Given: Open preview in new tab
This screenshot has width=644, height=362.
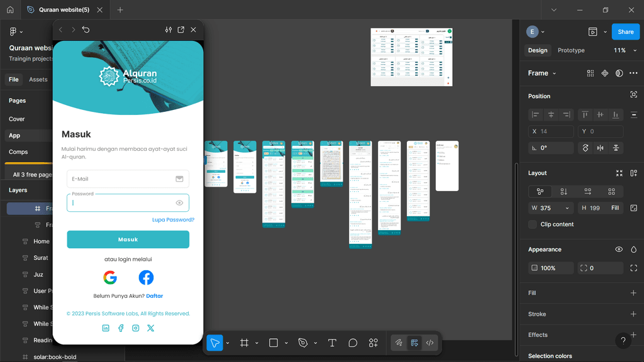Looking at the screenshot, I should (180, 30).
